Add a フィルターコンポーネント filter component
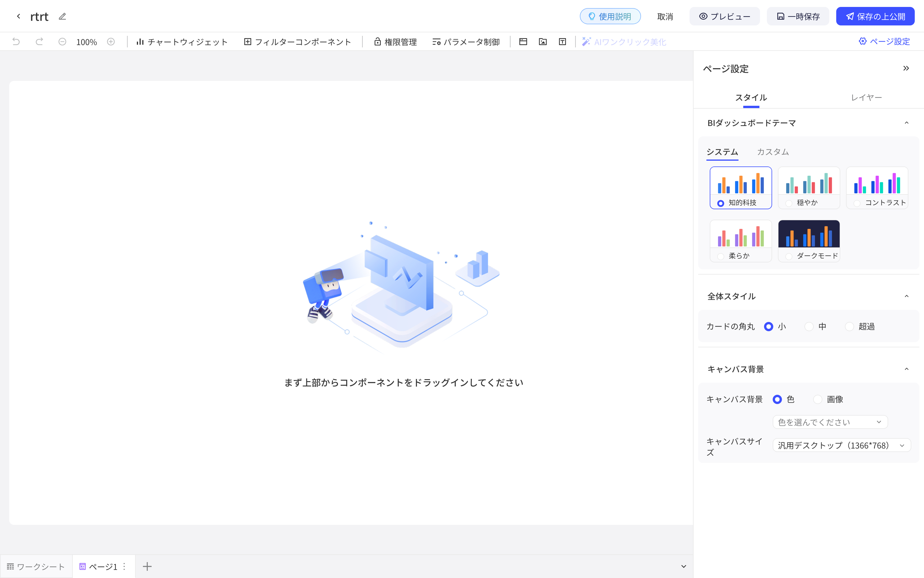924x578 pixels. [297, 42]
